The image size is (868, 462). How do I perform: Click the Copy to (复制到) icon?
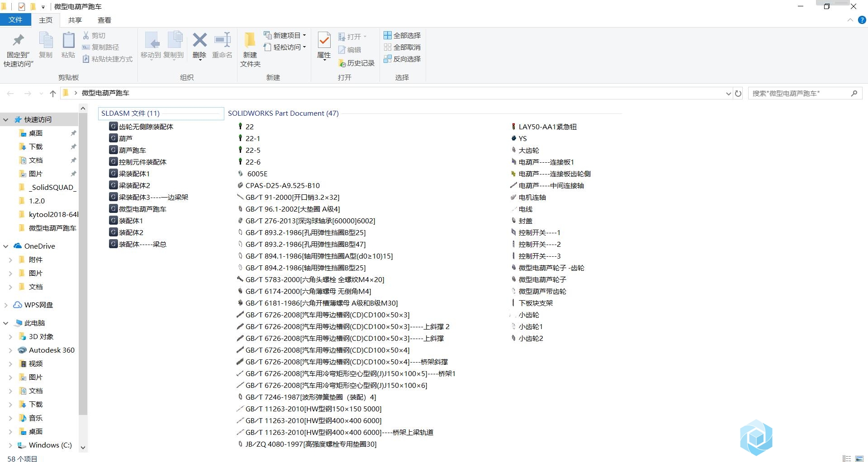(x=174, y=40)
